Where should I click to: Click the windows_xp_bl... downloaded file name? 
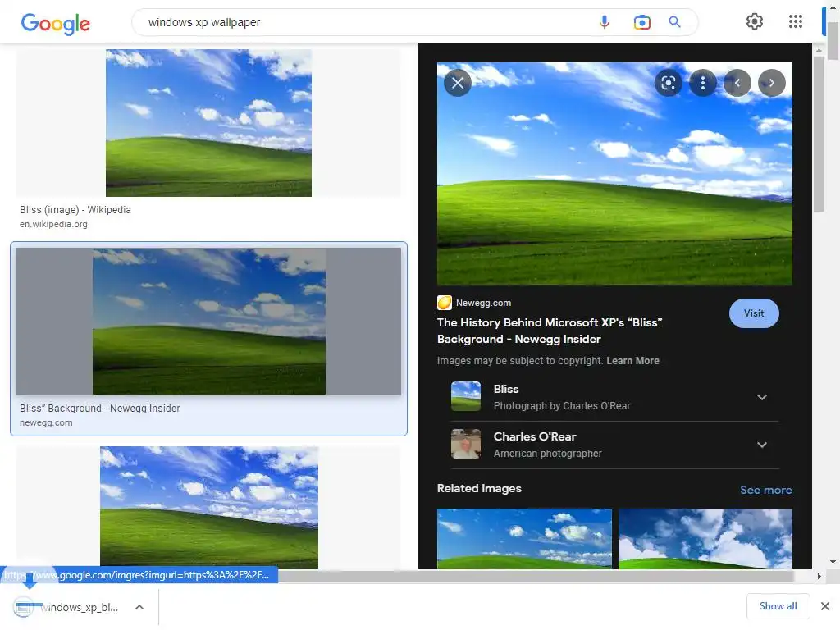click(80, 607)
